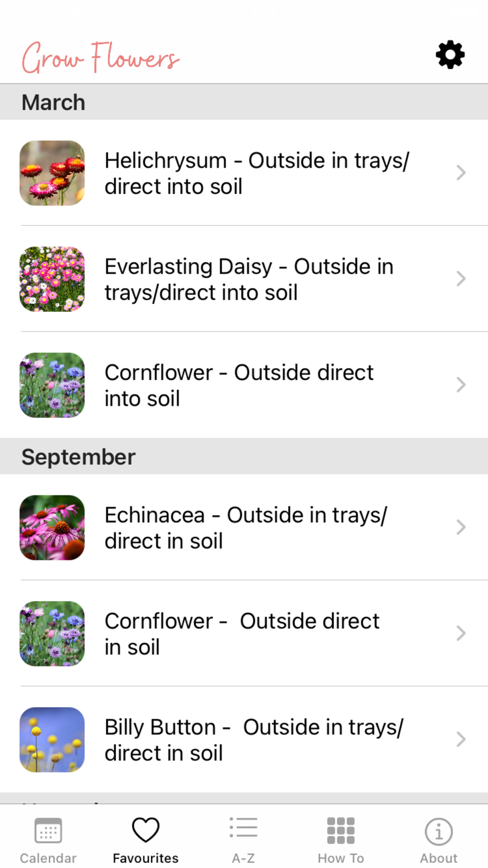Tap chevron on Billy Button row

click(x=461, y=739)
